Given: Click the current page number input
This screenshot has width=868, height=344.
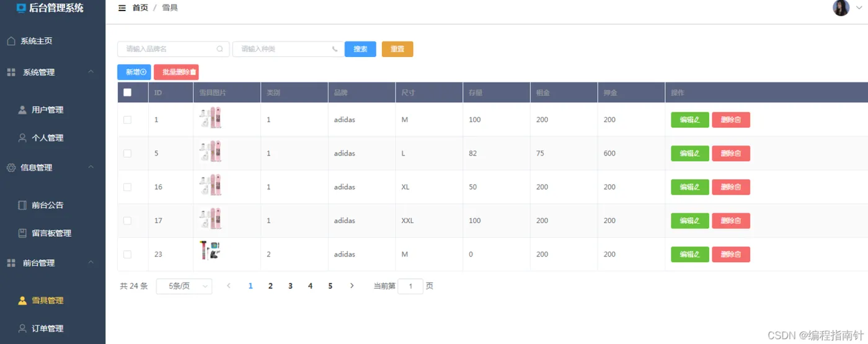Looking at the screenshot, I should [410, 286].
